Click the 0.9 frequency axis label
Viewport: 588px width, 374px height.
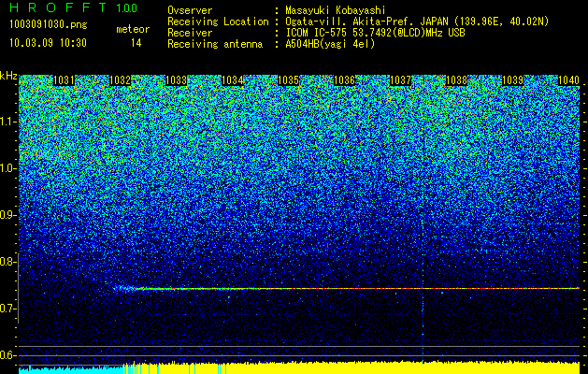pos(7,215)
